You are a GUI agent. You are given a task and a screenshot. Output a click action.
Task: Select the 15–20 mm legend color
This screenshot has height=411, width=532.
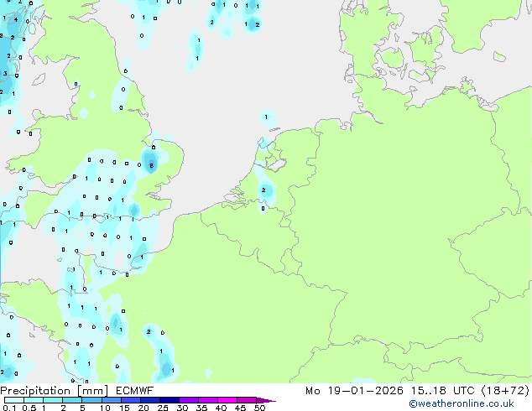coord(130,400)
